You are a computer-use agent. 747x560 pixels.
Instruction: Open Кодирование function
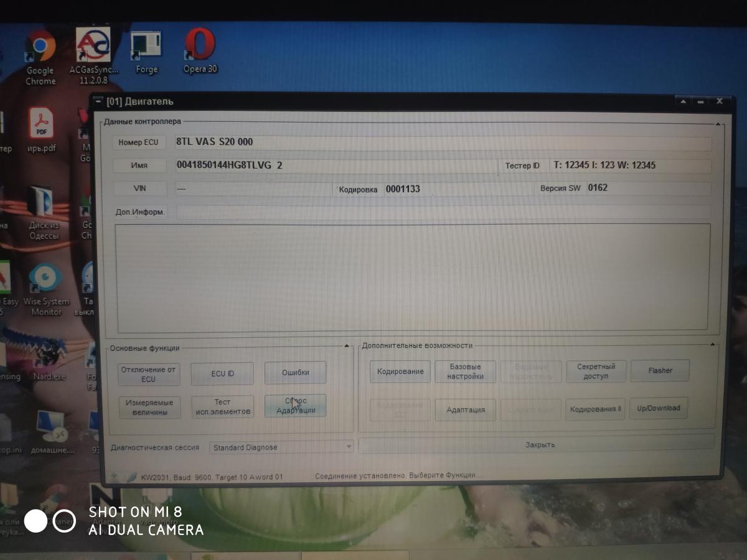[400, 371]
